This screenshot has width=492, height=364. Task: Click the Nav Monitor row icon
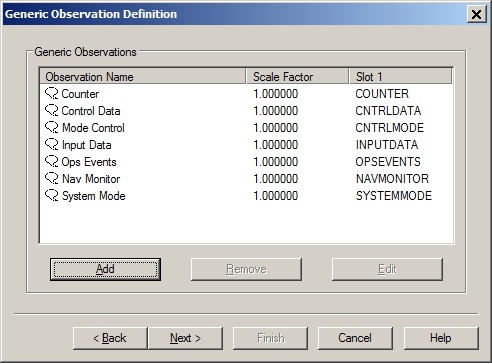pos(52,179)
